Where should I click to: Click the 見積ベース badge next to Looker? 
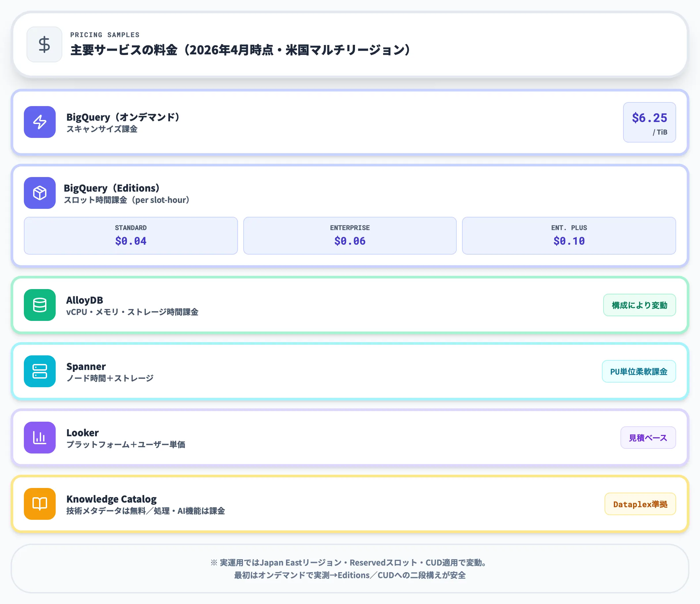coord(648,438)
